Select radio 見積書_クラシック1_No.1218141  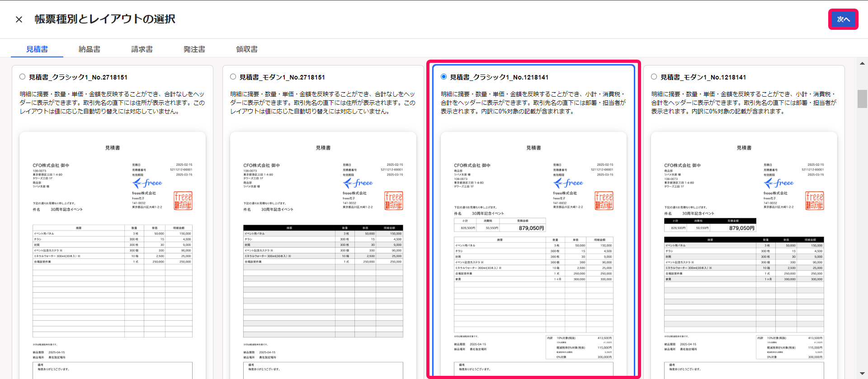pyautogui.click(x=443, y=77)
